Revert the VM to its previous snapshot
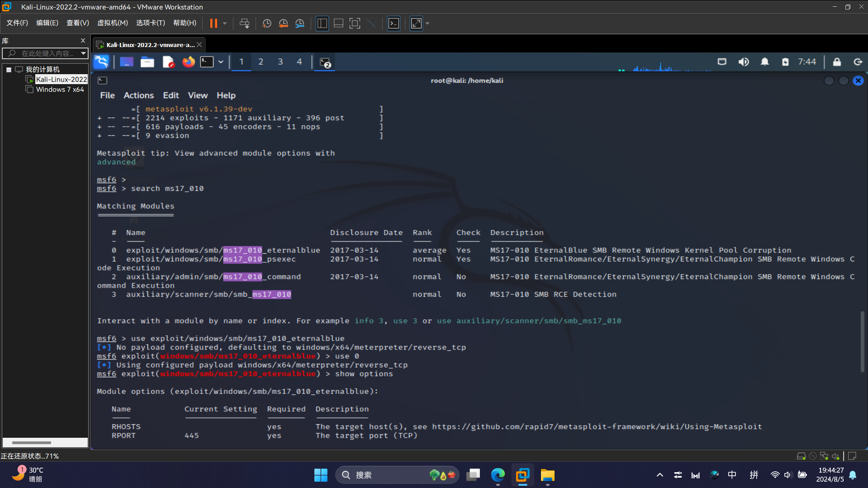 click(x=284, y=24)
